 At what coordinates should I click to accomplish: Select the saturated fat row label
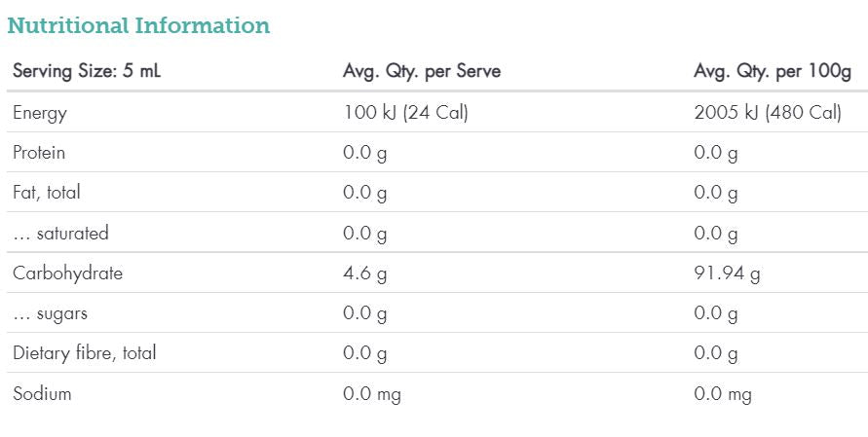60,234
